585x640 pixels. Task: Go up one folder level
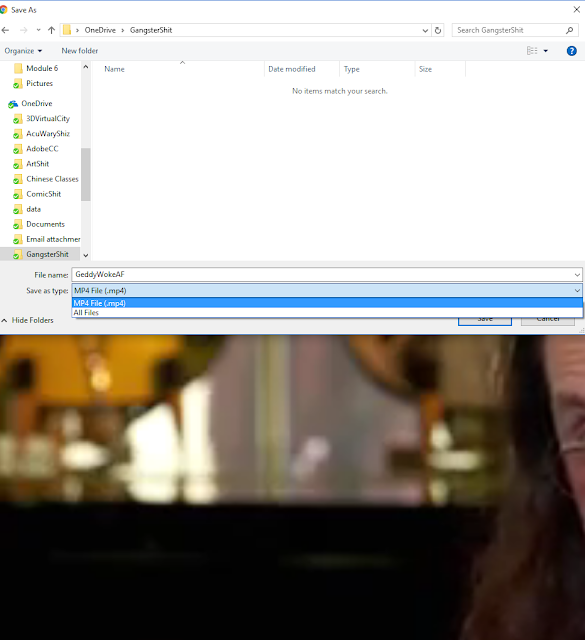point(51,30)
